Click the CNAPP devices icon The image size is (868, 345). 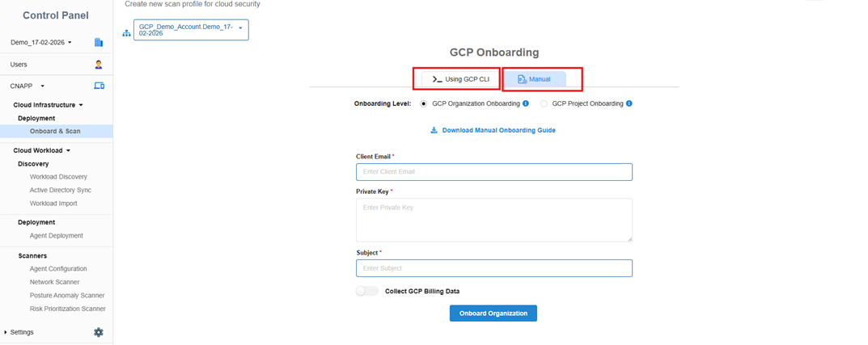point(99,86)
